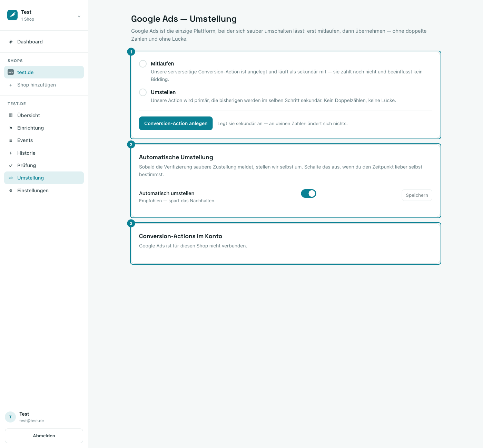Click 'Legt sie sekundär an' hint text

283,123
